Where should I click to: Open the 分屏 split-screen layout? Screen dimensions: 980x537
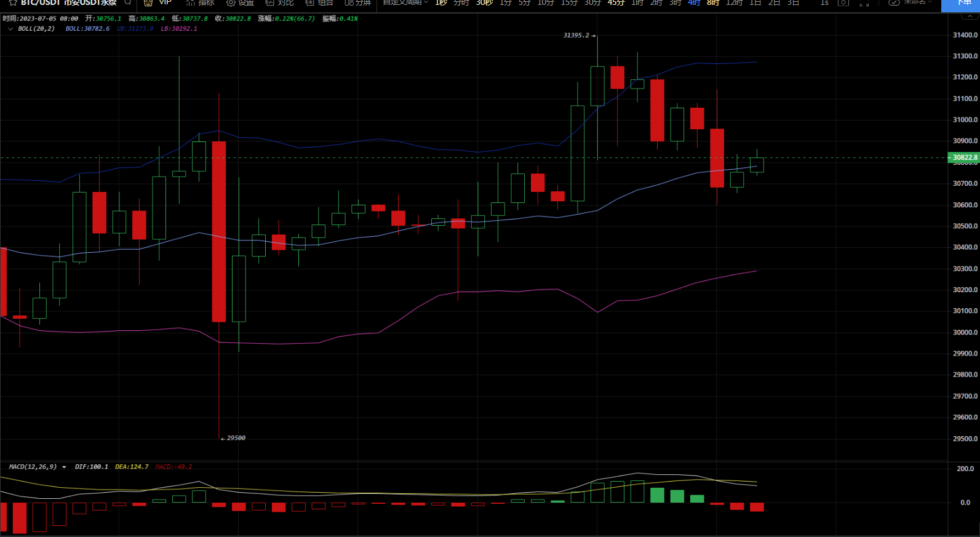coord(358,2)
